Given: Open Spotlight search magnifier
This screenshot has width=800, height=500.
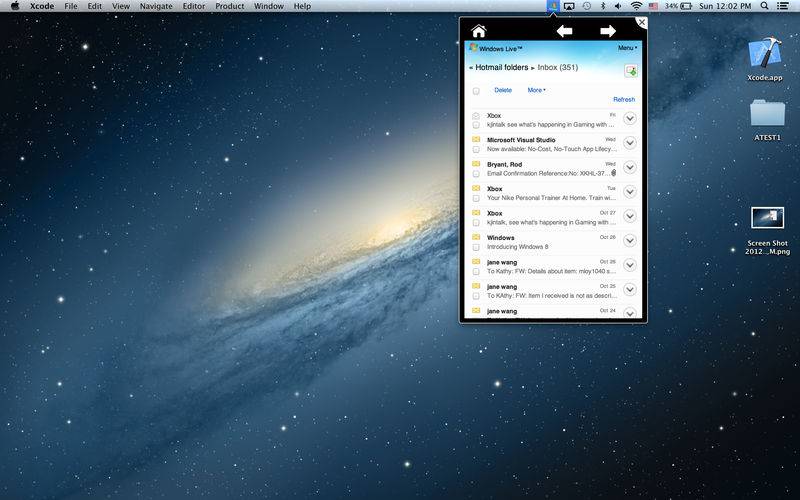Looking at the screenshot, I should pos(764,6).
